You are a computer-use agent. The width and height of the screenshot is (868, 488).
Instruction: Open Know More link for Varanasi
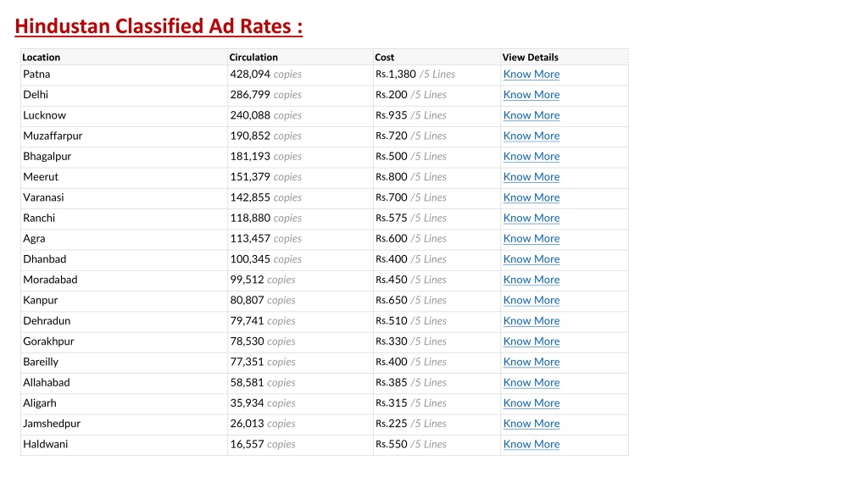point(531,197)
